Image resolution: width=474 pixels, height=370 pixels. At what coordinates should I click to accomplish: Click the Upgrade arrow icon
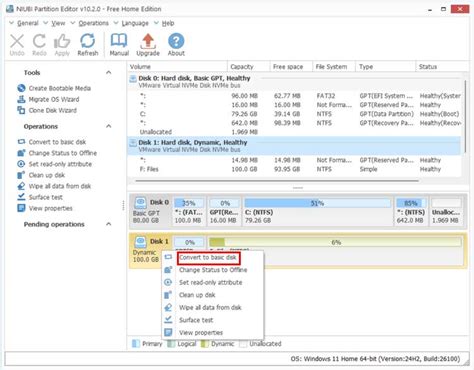(x=148, y=41)
